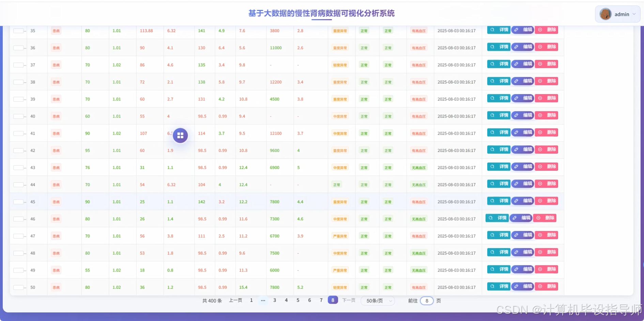This screenshot has height=321, width=644.
Task: Go to pagination page 5
Action: click(298, 300)
